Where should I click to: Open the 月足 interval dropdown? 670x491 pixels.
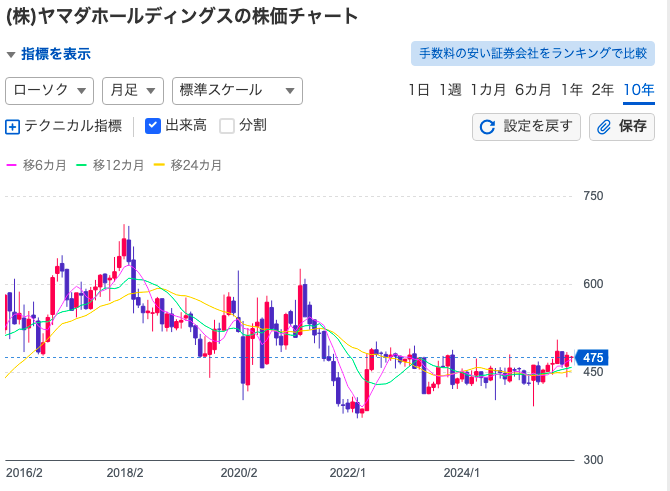(x=133, y=90)
